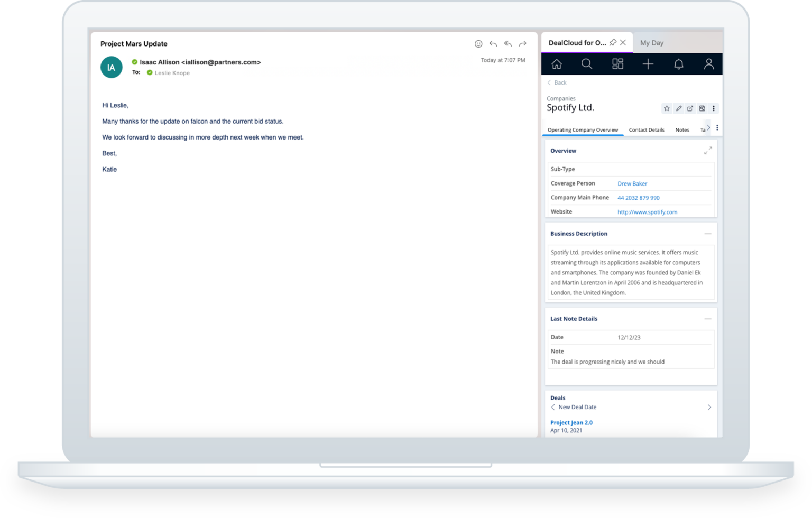Switch to the My Day tab
The image size is (812, 518).
point(652,42)
